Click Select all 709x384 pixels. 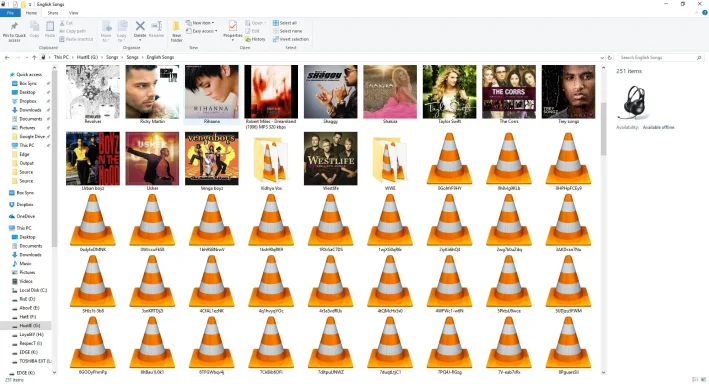point(285,23)
